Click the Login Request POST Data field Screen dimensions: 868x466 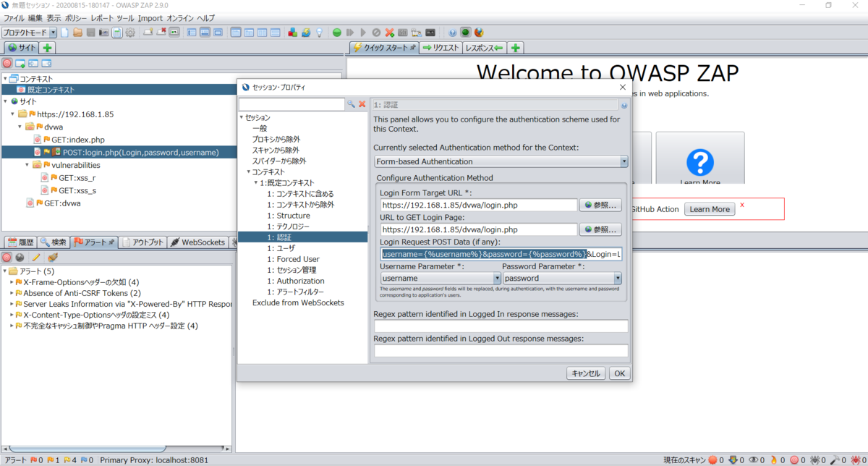point(501,254)
